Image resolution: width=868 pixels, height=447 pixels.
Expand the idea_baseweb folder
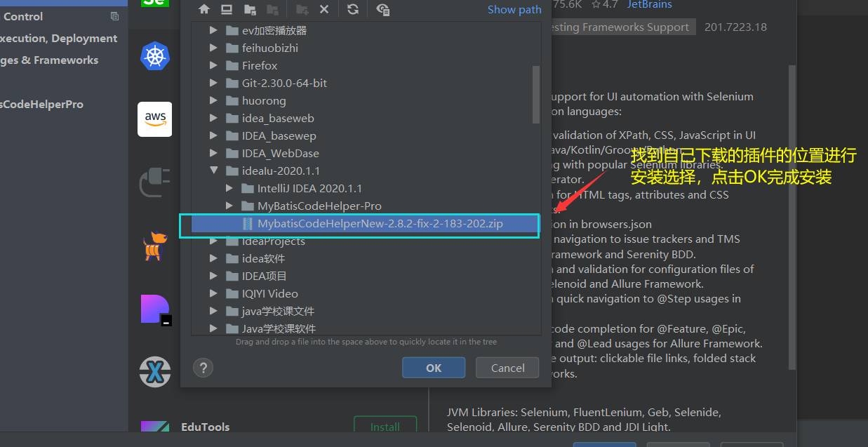tap(214, 119)
